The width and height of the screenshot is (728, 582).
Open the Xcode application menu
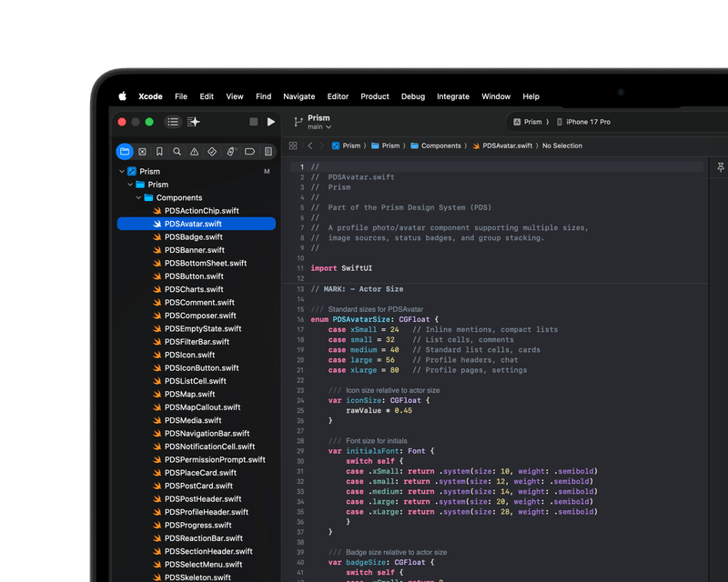coord(150,96)
